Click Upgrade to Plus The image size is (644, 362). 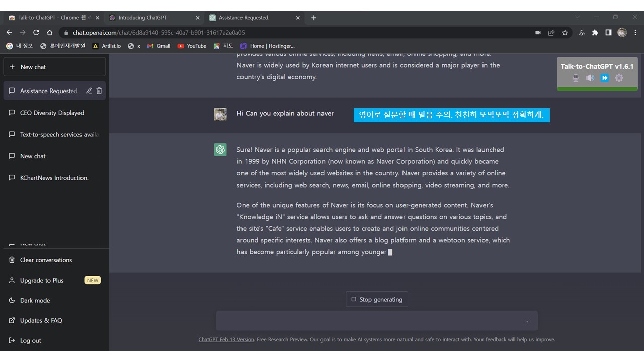pyautogui.click(x=54, y=280)
